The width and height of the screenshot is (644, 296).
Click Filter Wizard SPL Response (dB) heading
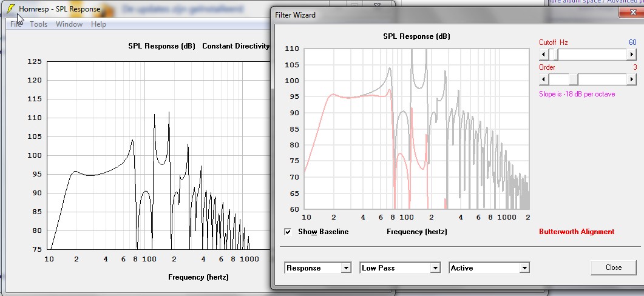coord(416,36)
